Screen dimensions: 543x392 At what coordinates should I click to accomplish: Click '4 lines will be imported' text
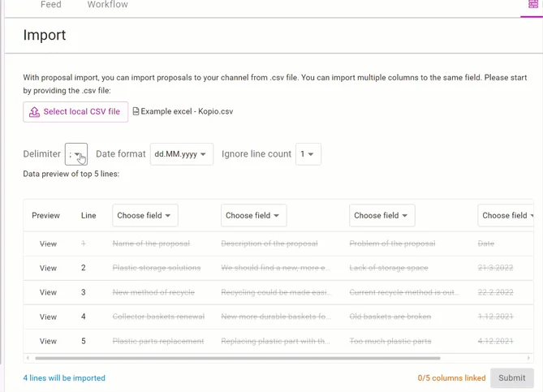(x=64, y=378)
